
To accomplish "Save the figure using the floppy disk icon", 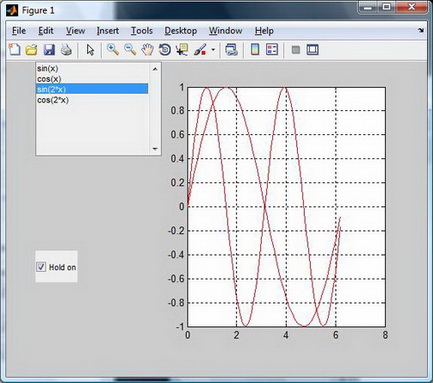I will pyautogui.click(x=49, y=50).
